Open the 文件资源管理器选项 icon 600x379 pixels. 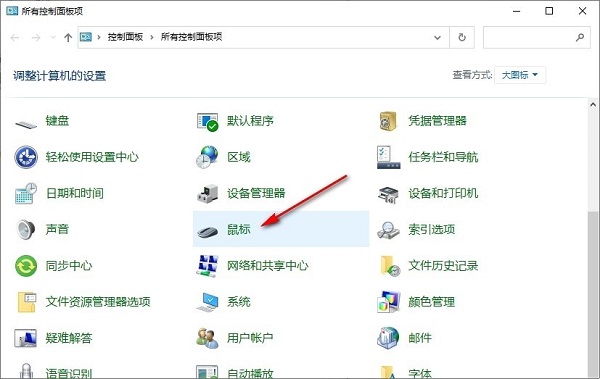(26, 302)
